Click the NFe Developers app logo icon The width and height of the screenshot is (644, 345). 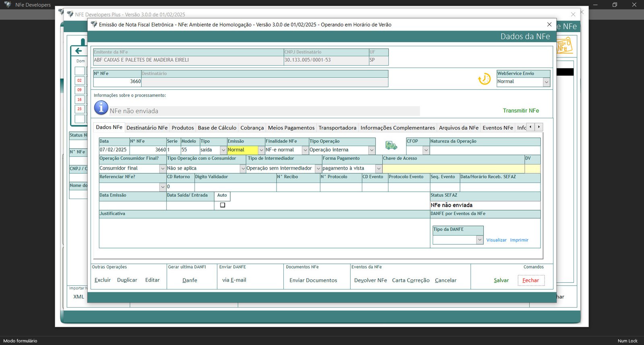[7, 5]
